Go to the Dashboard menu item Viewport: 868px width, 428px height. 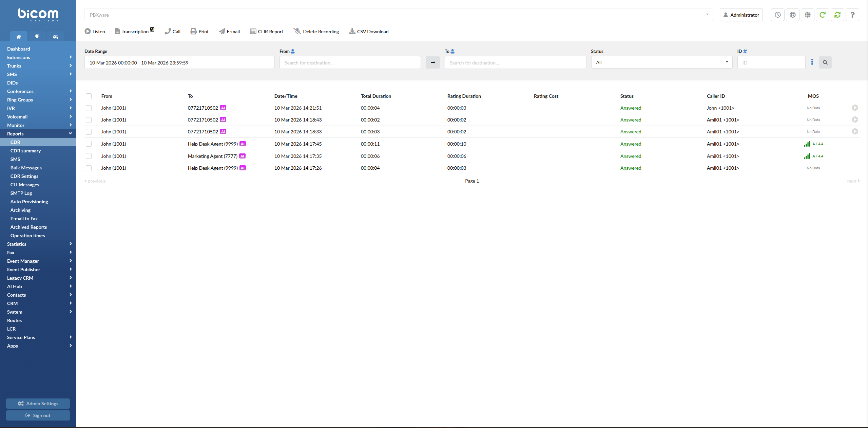[x=18, y=49]
